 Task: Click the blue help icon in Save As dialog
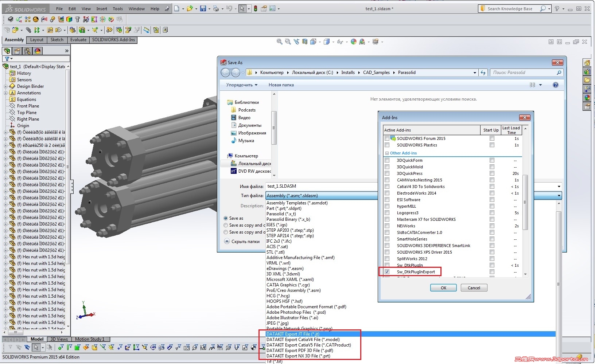[556, 85]
